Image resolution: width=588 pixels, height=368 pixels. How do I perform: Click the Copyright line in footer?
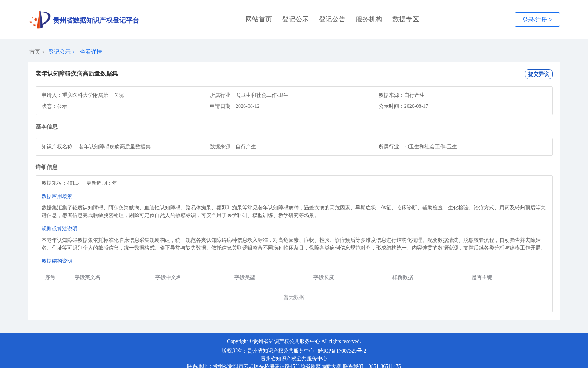point(294,341)
